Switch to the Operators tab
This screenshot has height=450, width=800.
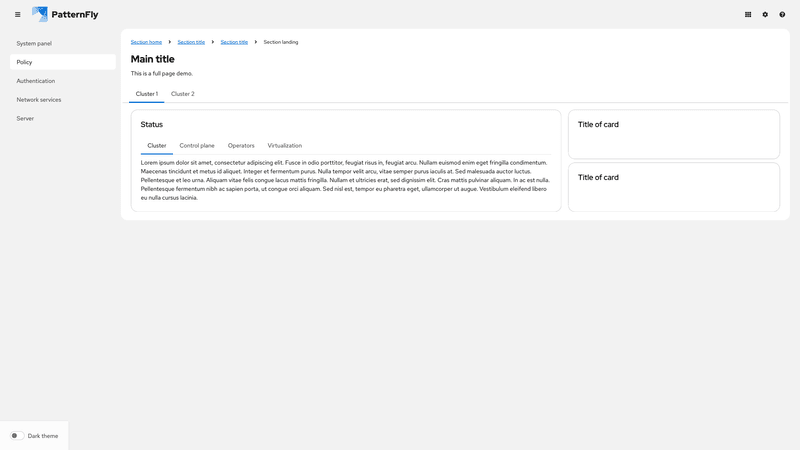pos(241,146)
